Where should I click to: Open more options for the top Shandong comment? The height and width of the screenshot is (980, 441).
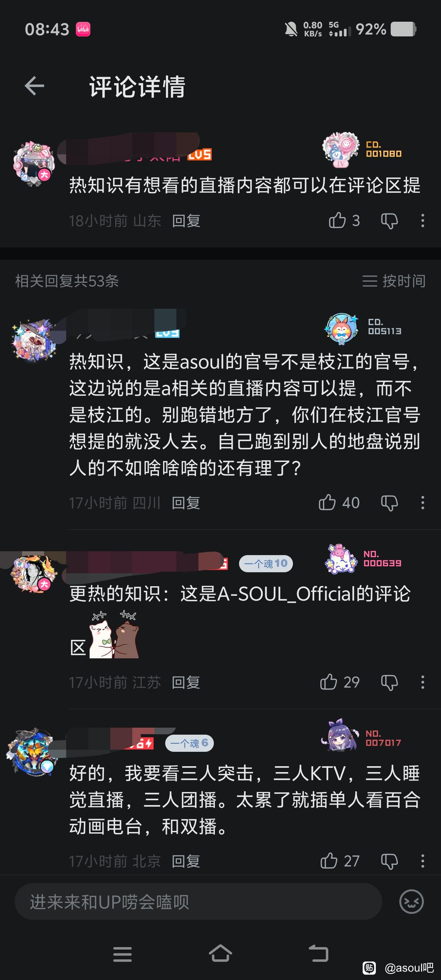(x=422, y=220)
